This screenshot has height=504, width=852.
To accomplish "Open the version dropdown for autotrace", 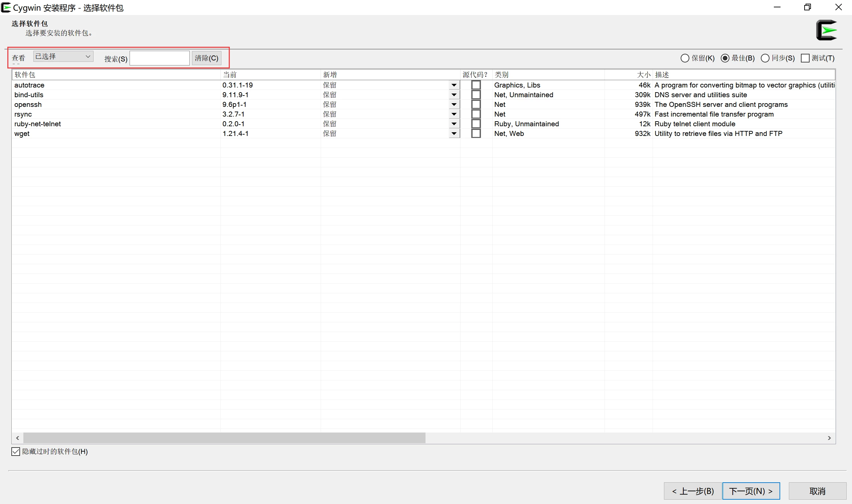I will pos(454,85).
